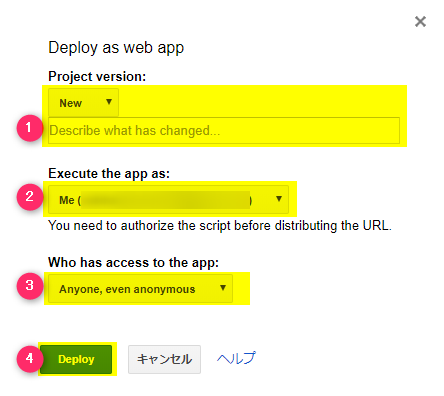
Task: Click the 'Execute the app as:' label
Action: (x=109, y=174)
